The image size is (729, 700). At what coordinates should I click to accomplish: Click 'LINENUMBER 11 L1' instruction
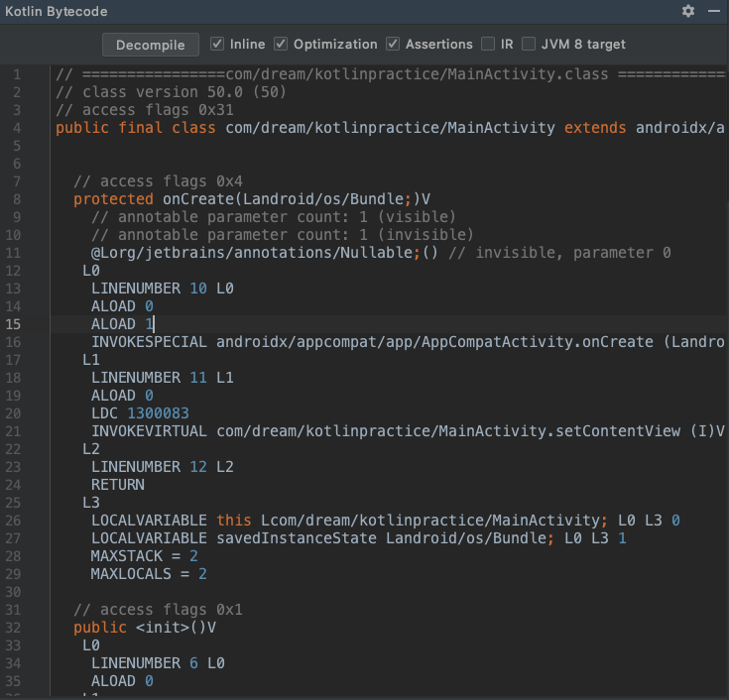point(163,378)
